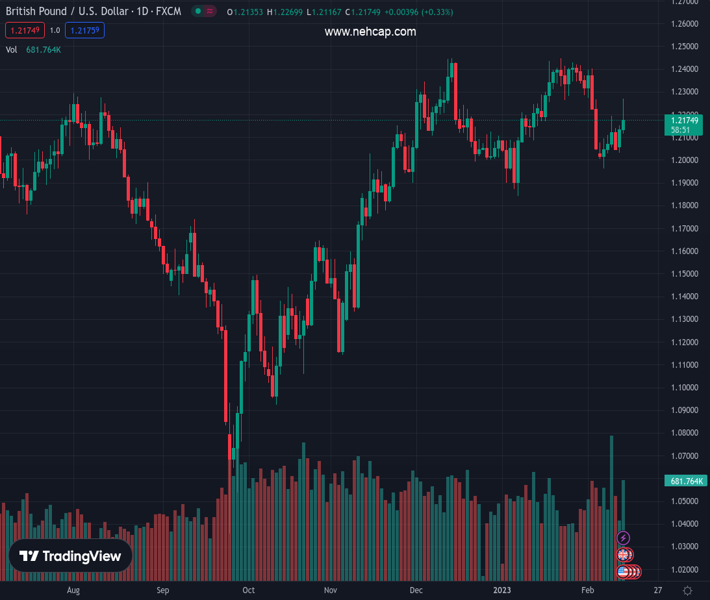This screenshot has width=710, height=600.
Task: Click the TradingView logo
Action: point(70,556)
